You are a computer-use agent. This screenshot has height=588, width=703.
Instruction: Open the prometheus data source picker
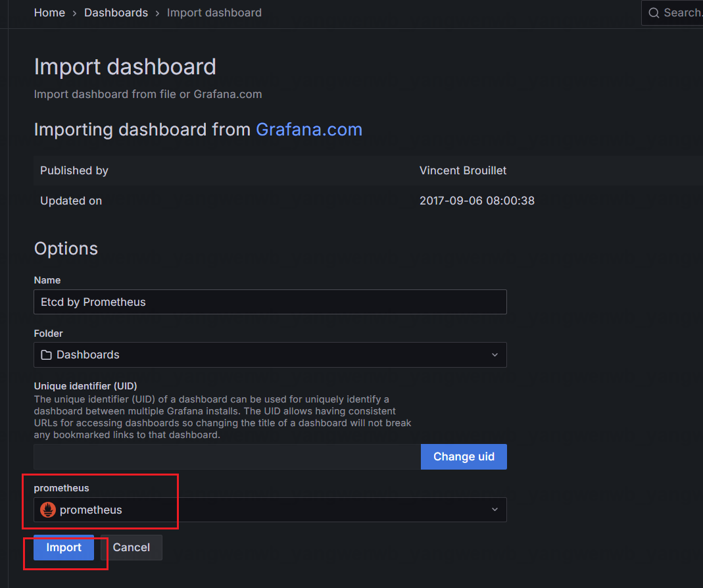(x=270, y=510)
